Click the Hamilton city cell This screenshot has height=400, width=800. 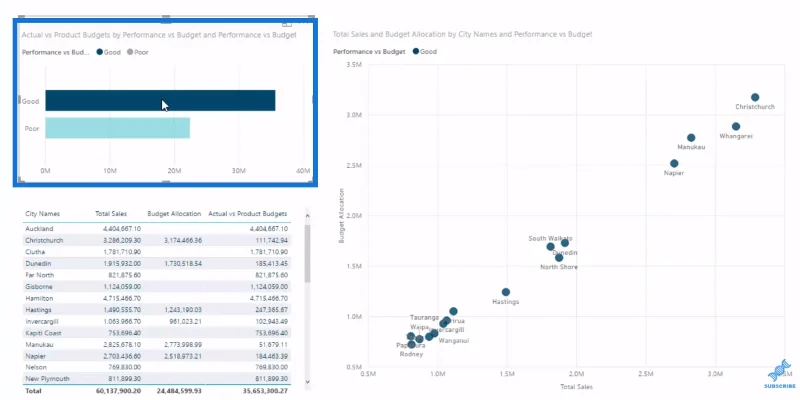(x=39, y=298)
